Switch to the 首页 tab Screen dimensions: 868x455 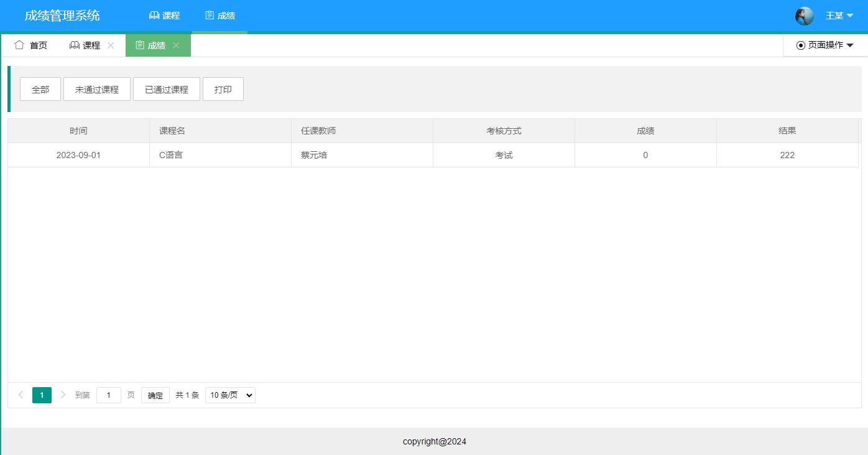click(30, 44)
